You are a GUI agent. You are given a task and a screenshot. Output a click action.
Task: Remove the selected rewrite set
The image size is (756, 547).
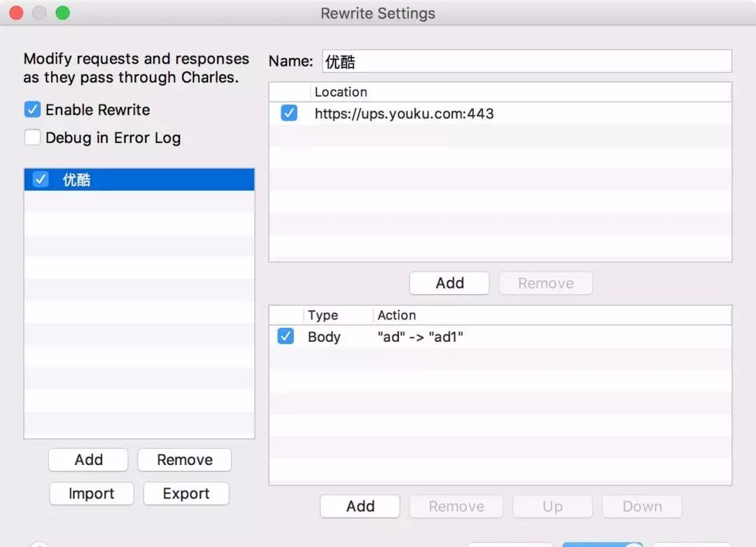[x=185, y=459]
